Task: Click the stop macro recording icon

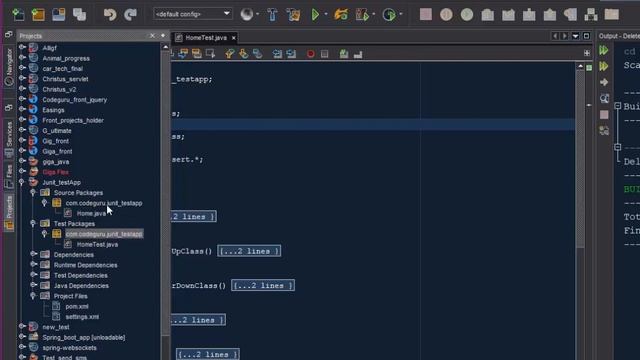Action: point(324,54)
